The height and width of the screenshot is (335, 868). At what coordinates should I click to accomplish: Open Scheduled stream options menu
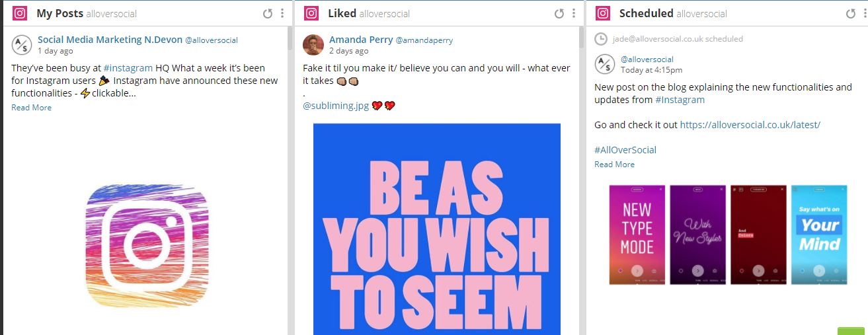click(x=865, y=13)
